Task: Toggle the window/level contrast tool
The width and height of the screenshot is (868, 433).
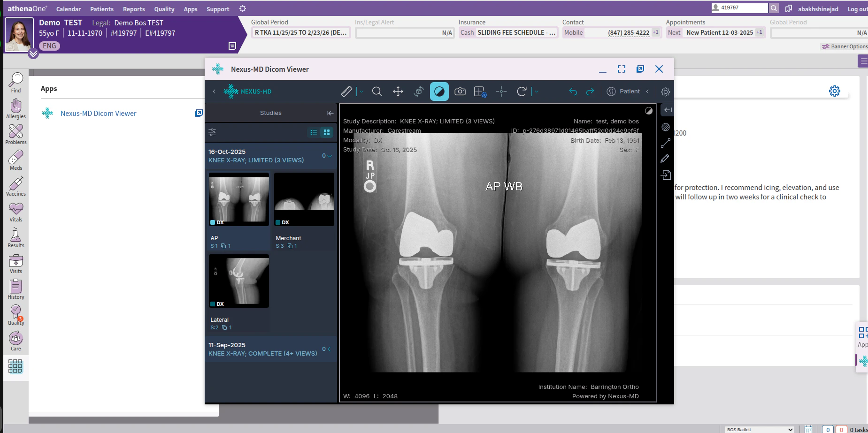Action: [x=439, y=91]
